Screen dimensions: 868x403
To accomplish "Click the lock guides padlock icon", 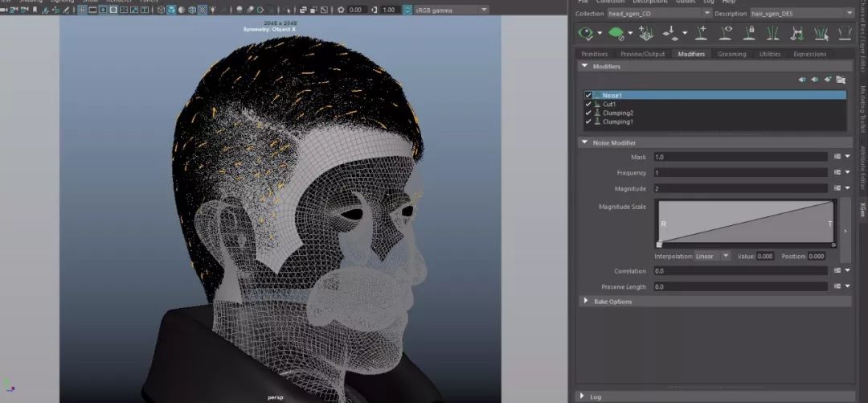I will [x=750, y=33].
